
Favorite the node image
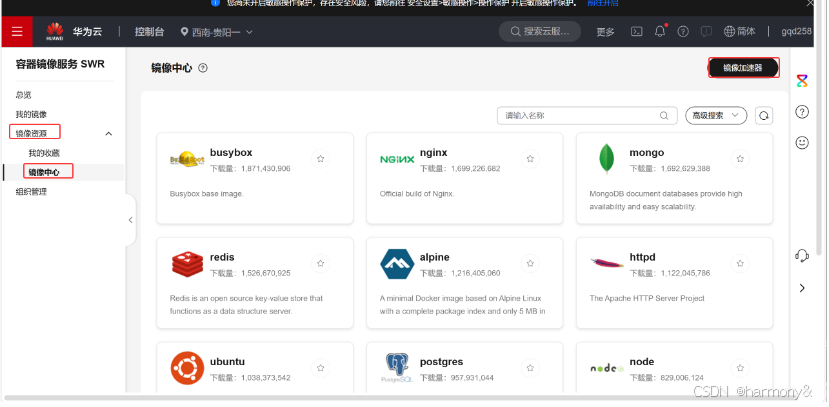(740, 368)
